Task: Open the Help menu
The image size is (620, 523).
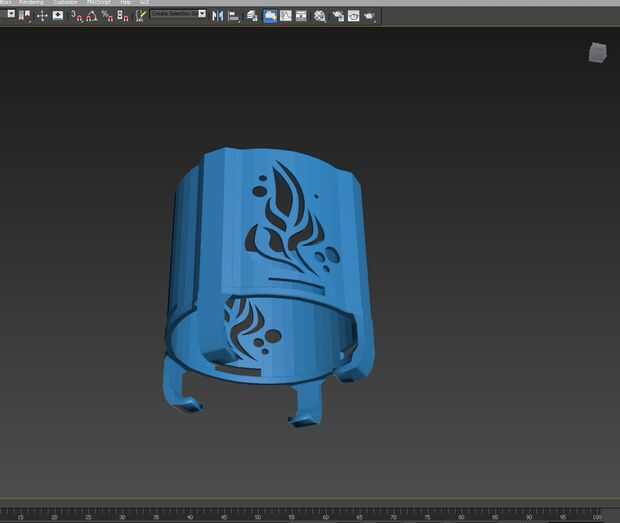Action: pos(125,3)
